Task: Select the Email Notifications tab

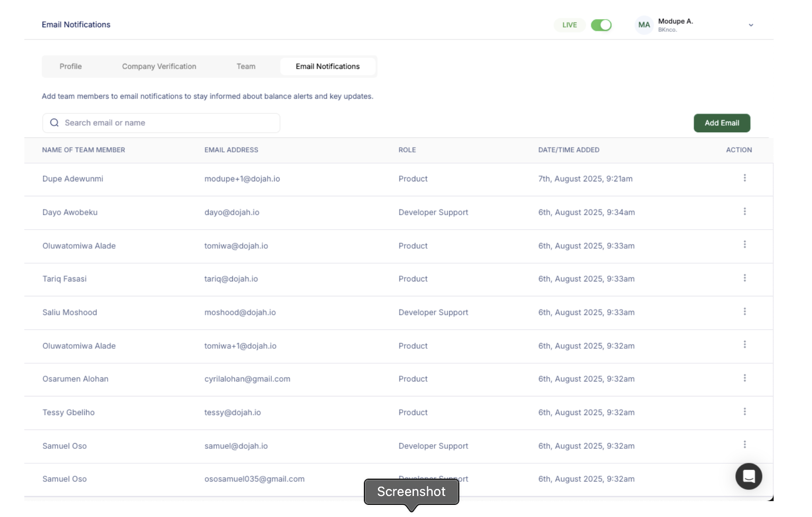Action: click(x=327, y=66)
